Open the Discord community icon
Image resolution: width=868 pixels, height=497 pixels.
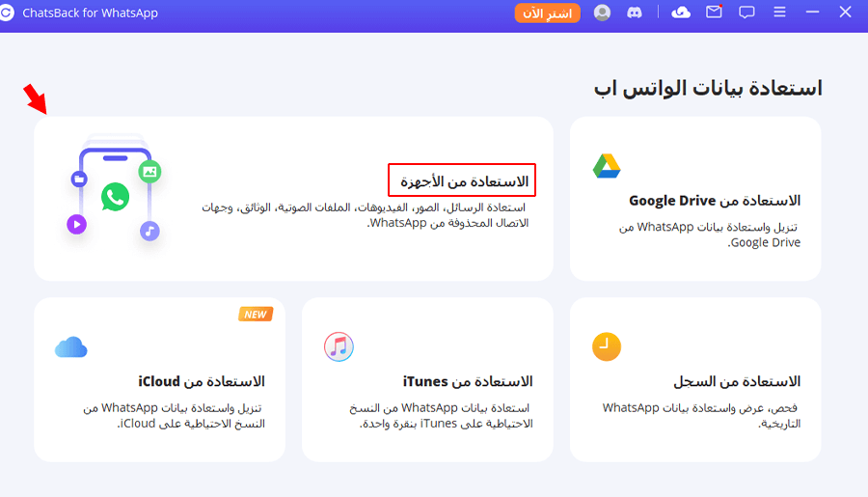coord(635,13)
